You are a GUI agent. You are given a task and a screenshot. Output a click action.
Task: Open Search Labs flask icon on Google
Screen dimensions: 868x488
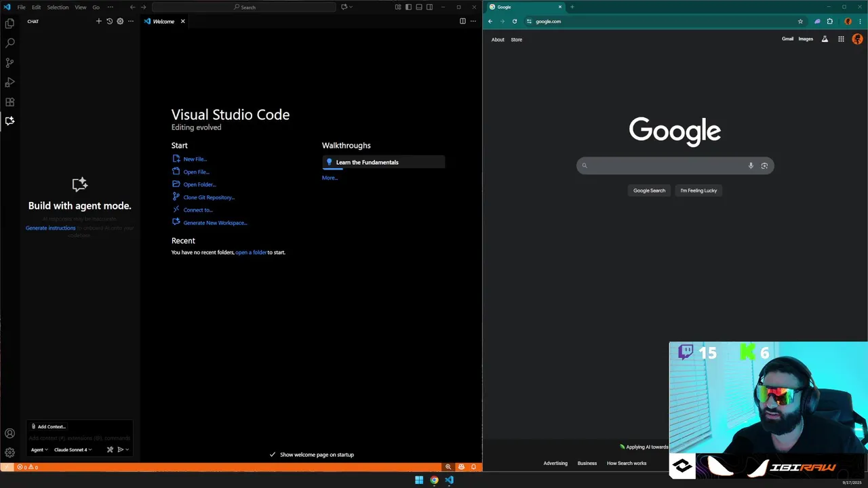[x=825, y=39]
